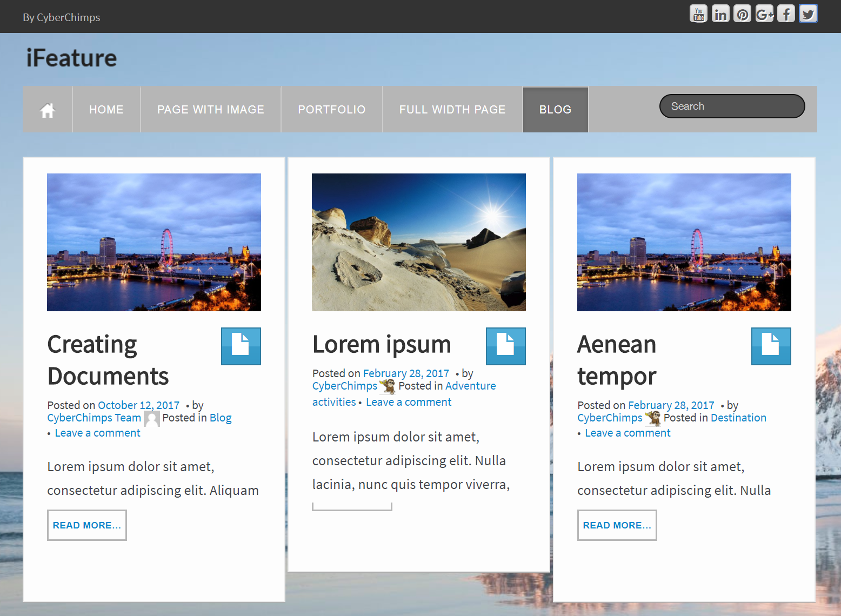Leave a comment on Aenean tempor post

click(x=628, y=433)
